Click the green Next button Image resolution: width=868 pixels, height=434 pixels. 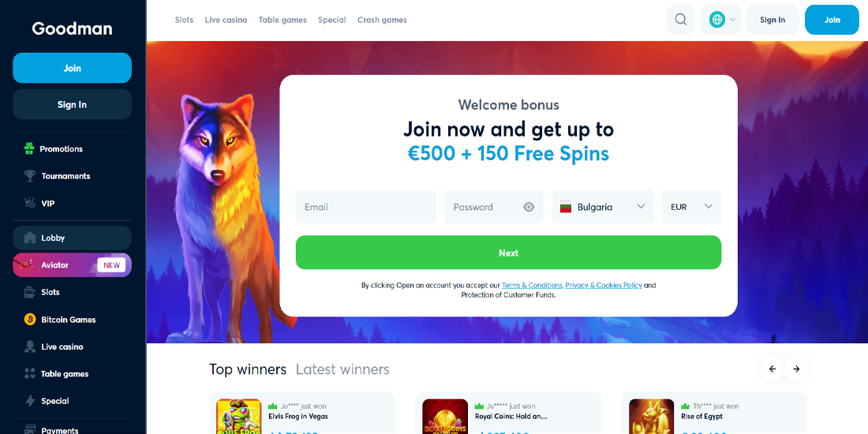coord(508,253)
